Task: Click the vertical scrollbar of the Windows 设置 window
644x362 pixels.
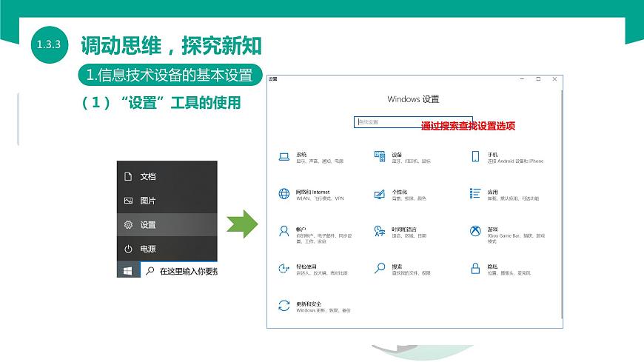Action: [x=561, y=204]
